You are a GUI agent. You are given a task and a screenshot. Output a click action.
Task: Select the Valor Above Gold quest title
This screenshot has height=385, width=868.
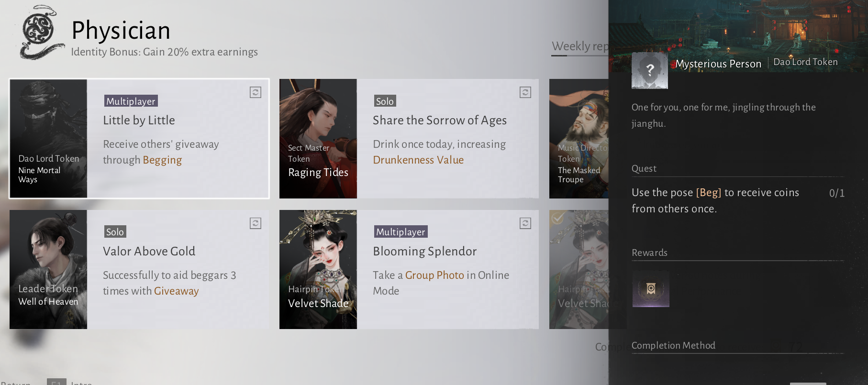click(x=149, y=252)
